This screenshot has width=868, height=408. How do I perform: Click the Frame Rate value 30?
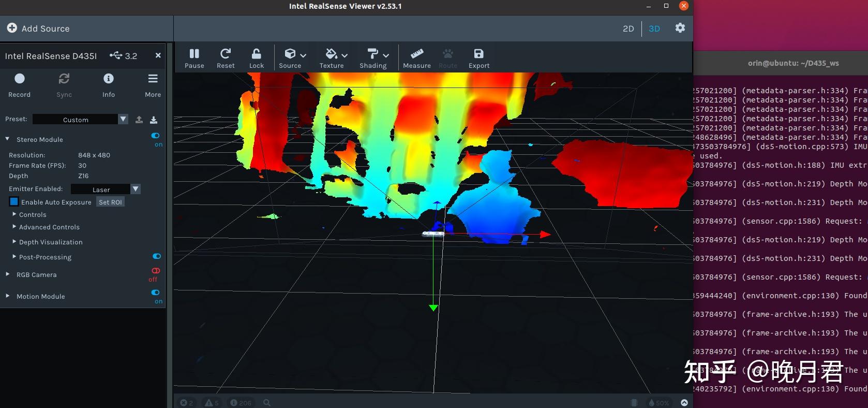pos(82,165)
